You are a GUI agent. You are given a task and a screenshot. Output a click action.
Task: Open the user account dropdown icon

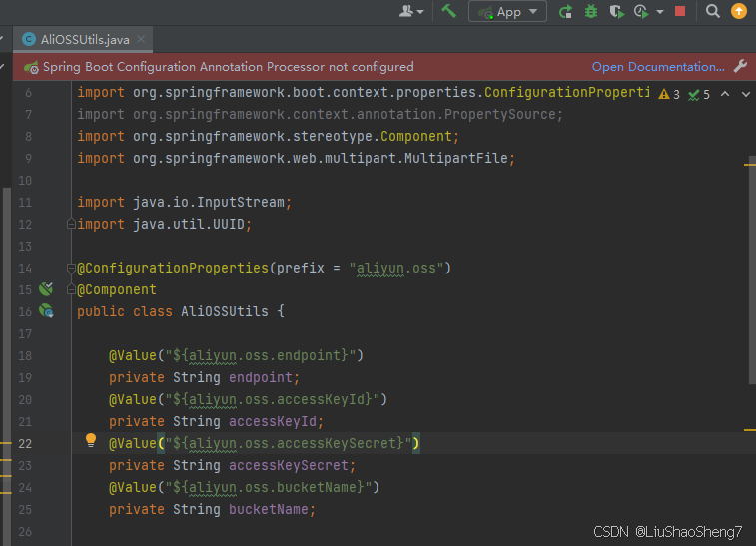(x=411, y=11)
